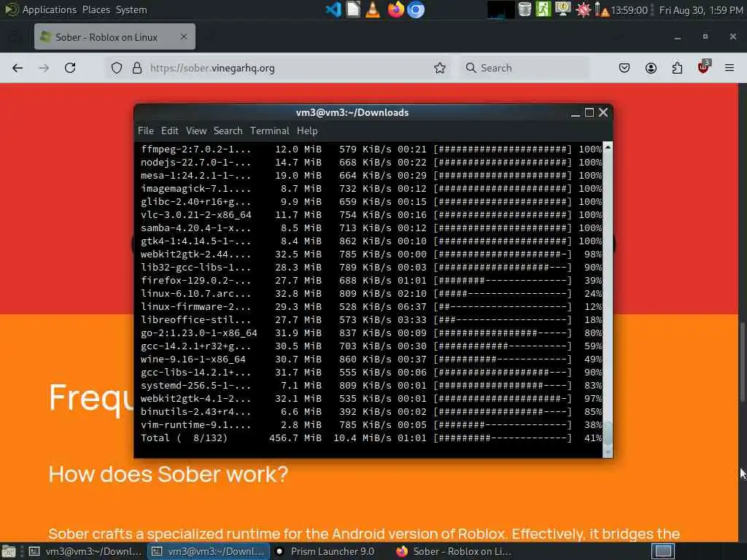The height and width of the screenshot is (560, 747).
Task: Launch VLC media player from panel
Action: point(373,9)
